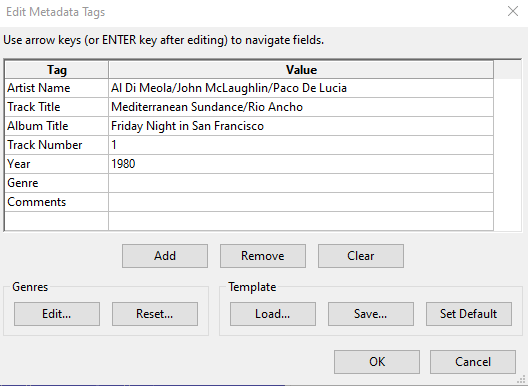
Task: Cancel the metadata dialog
Action: point(473,362)
